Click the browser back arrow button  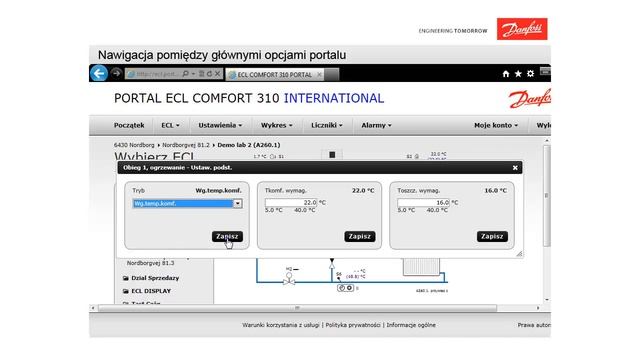point(99,73)
